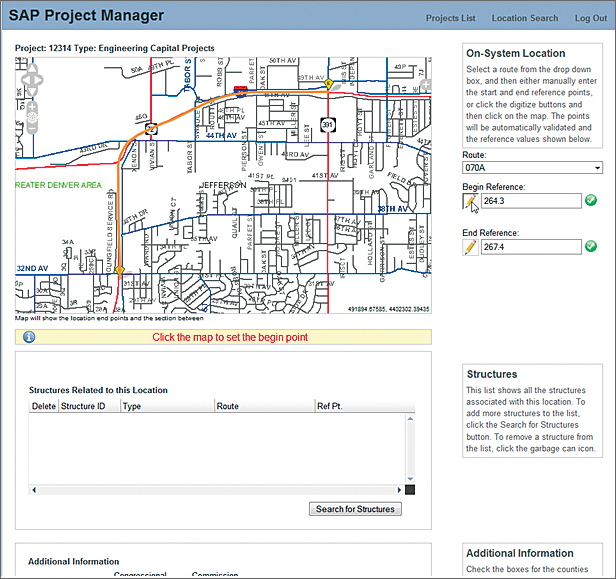
Task: Click the Structures Related to this Location heading
Action: click(x=98, y=390)
